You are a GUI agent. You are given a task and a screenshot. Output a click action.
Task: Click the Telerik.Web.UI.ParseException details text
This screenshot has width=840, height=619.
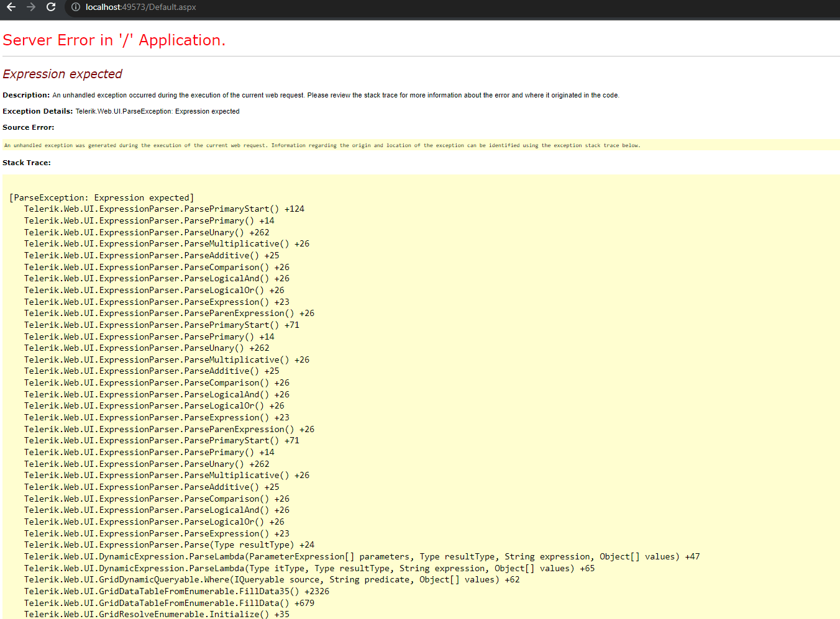point(157,112)
